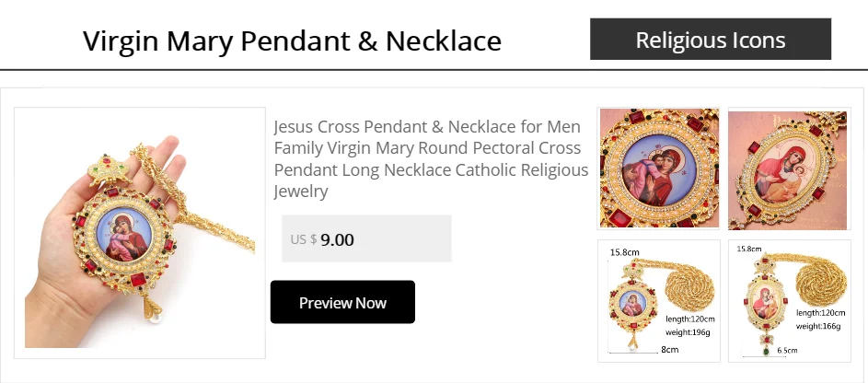Click the Virgin Mary Pendant & Necklace heading
Viewport: 868px width, 383px height.
(x=292, y=41)
